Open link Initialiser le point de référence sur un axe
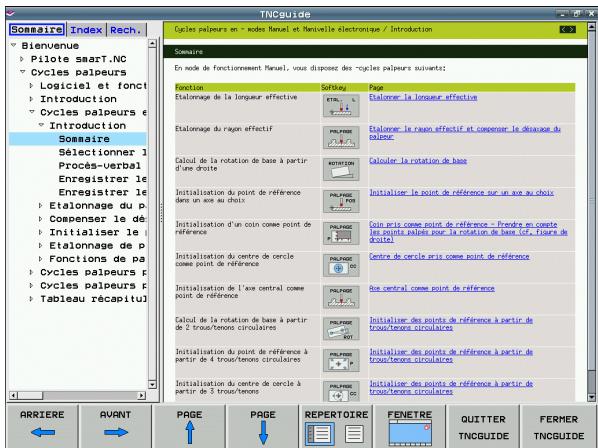 pos(461,193)
